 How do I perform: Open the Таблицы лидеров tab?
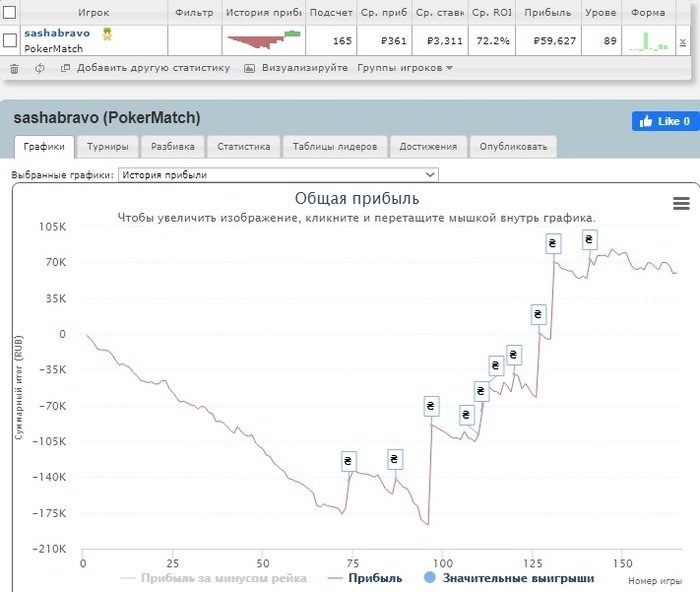pos(335,146)
